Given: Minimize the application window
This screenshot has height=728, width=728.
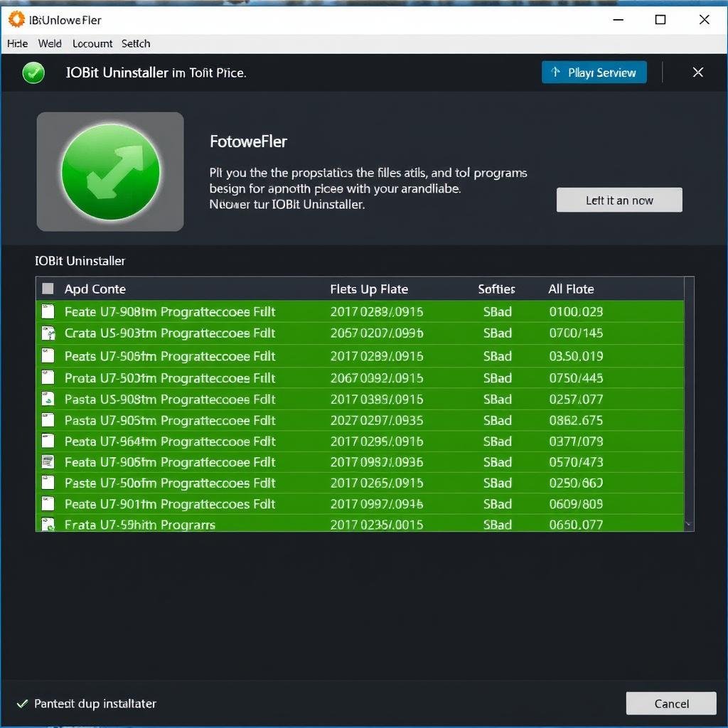Looking at the screenshot, I should point(618,19).
